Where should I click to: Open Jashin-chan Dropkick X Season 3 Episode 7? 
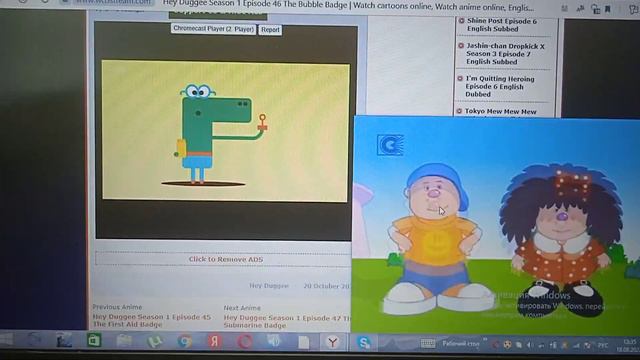point(505,54)
